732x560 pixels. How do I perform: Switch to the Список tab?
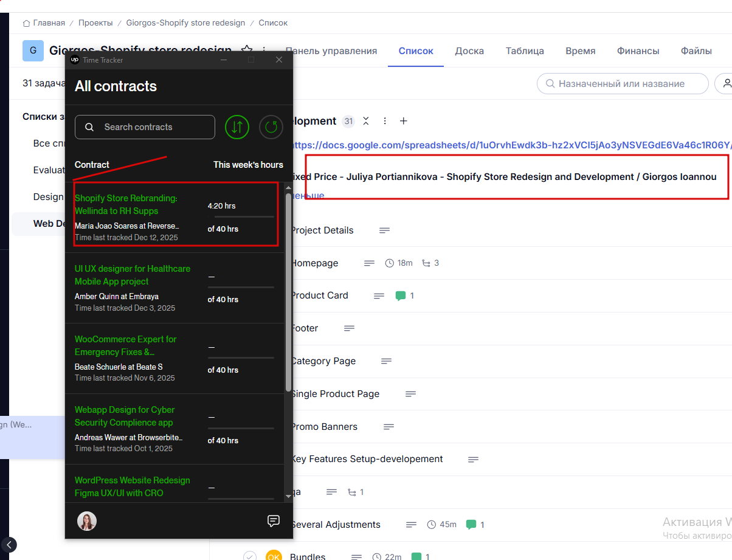[416, 51]
